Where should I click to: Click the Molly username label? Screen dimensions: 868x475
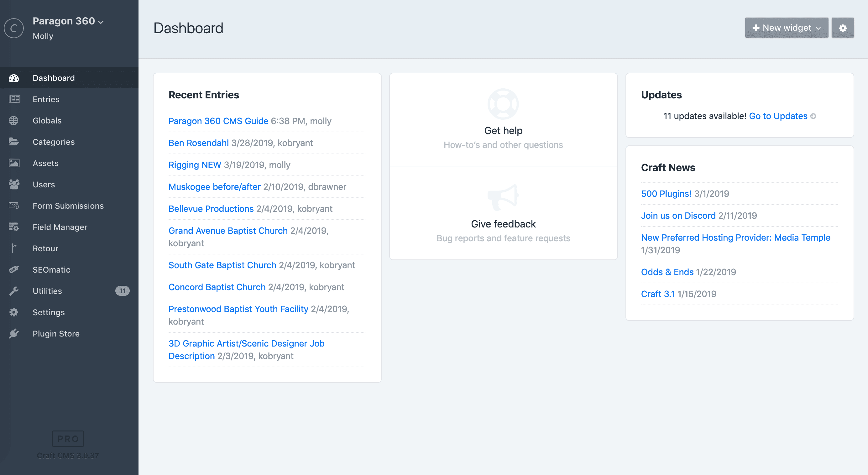[x=43, y=36]
